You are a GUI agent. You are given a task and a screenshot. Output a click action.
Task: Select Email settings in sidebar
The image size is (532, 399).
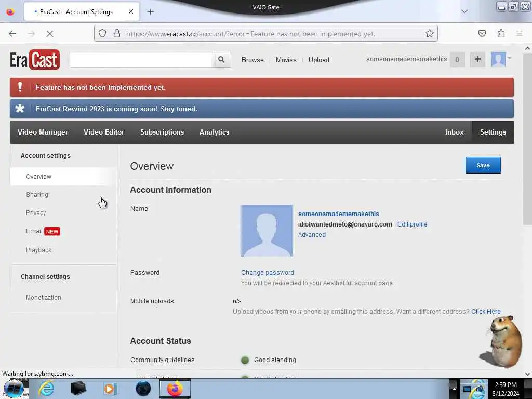click(x=63, y=231)
